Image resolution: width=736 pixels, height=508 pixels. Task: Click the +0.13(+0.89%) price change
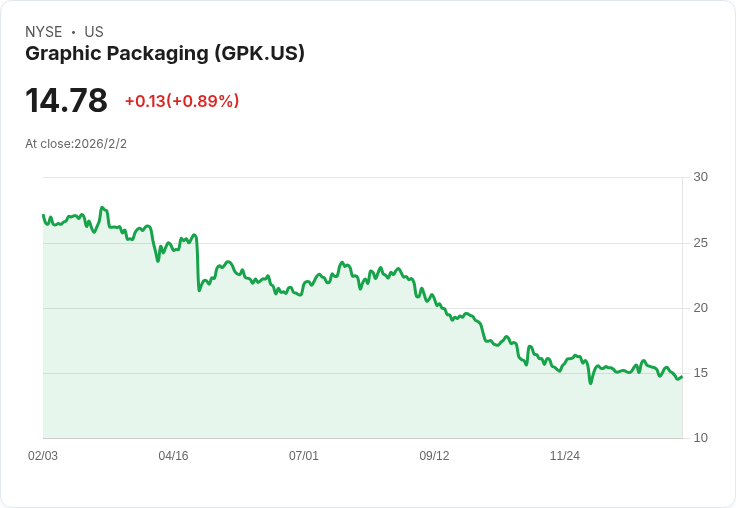(x=181, y=101)
